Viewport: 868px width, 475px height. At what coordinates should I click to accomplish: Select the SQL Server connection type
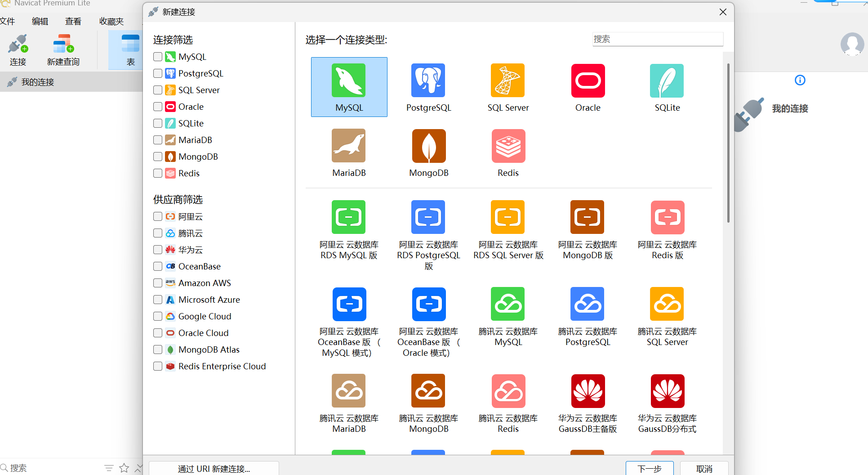pyautogui.click(x=508, y=86)
